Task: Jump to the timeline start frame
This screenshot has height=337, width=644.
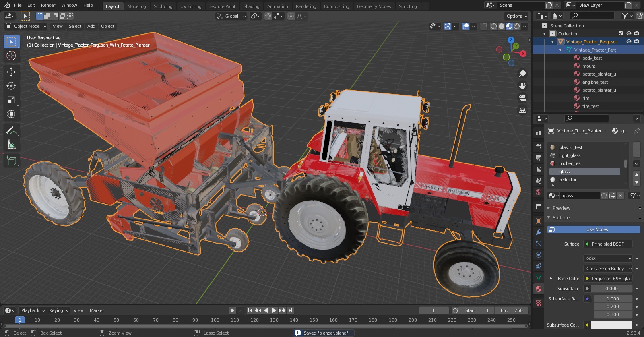Action: click(250, 310)
